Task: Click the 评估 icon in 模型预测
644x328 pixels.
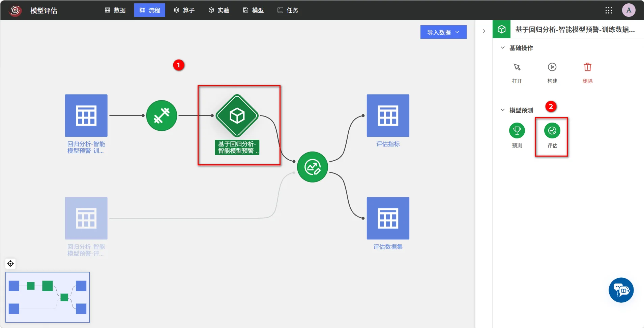Action: pos(552,131)
